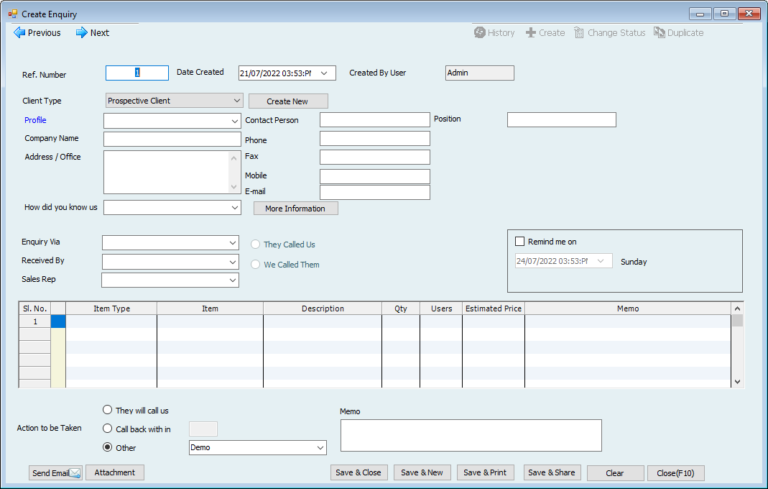
Task: Open the Received By dropdown
Action: tap(233, 262)
